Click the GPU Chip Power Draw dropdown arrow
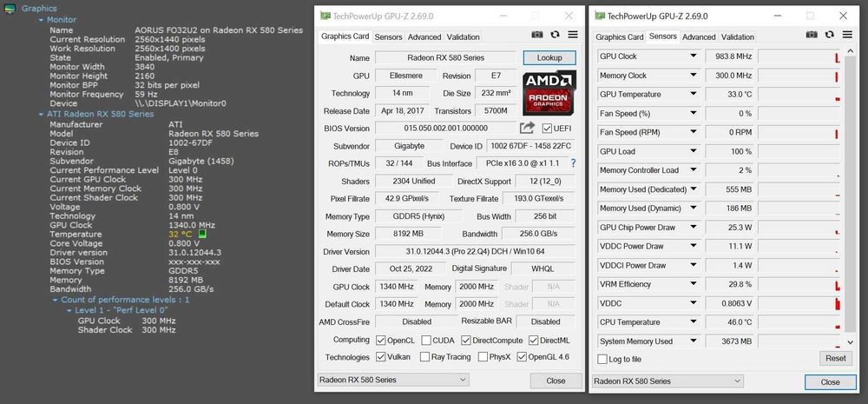 click(693, 228)
